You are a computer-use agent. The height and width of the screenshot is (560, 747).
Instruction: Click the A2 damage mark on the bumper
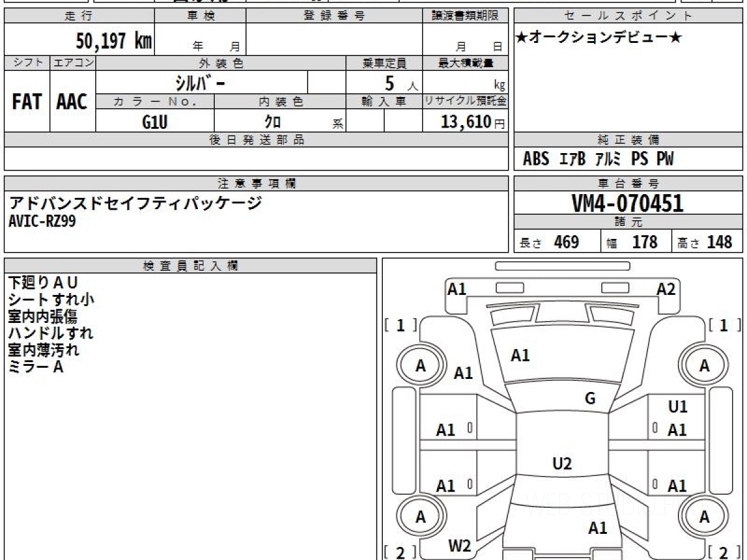pyautogui.click(x=666, y=289)
